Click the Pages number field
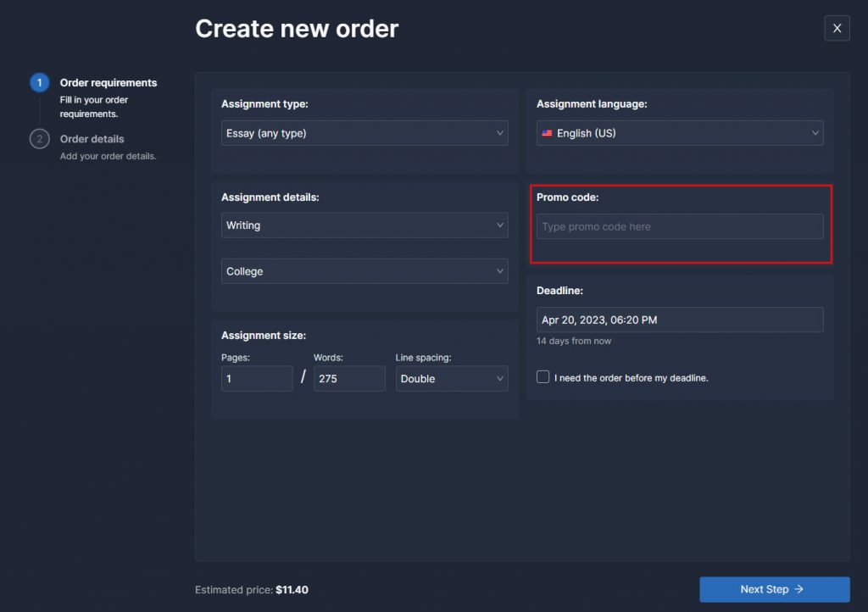 [x=257, y=379]
